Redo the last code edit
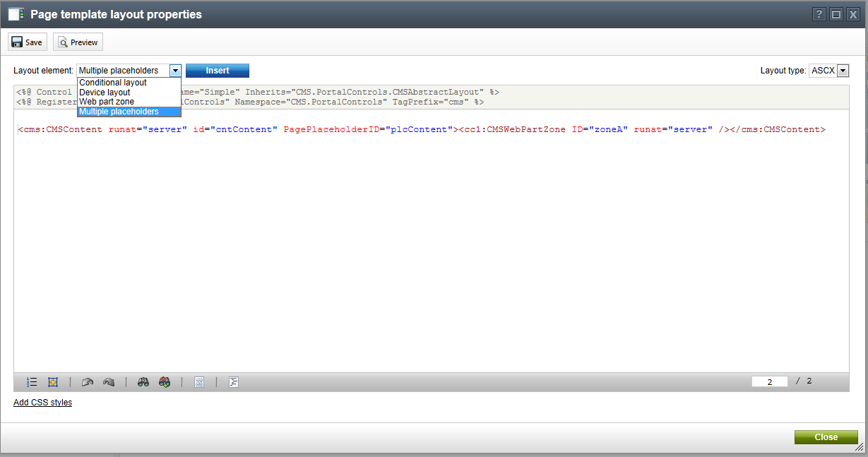868x457 pixels. [108, 382]
